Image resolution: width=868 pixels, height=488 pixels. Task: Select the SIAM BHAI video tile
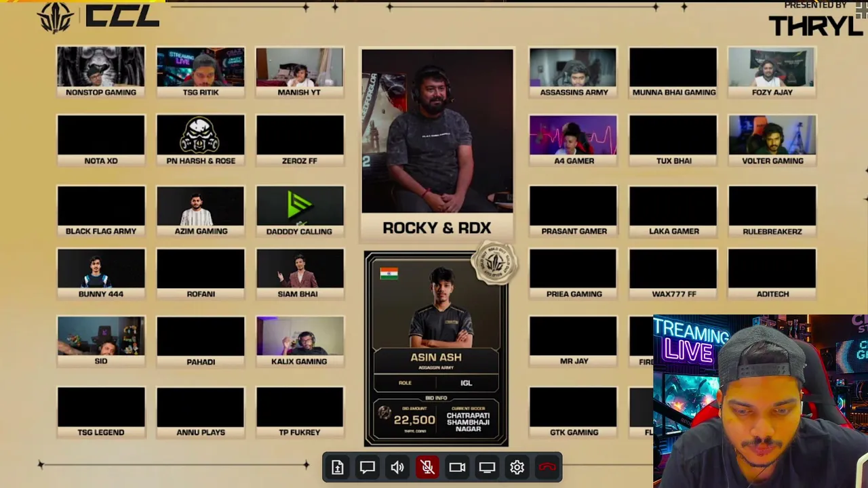coord(300,274)
